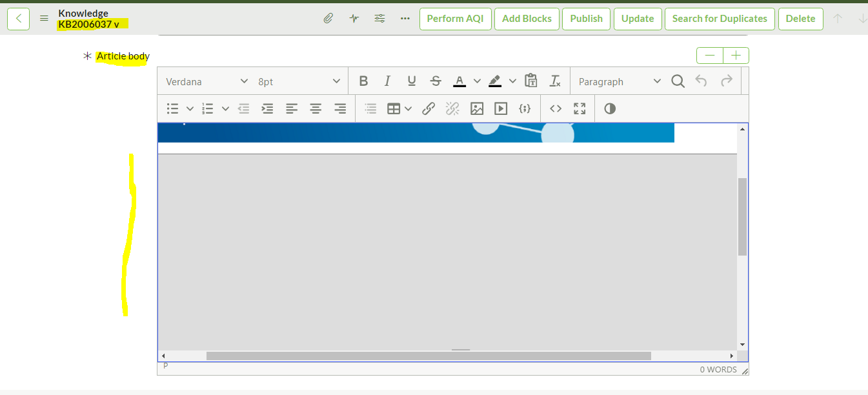Open more options ellipsis in header
The height and width of the screenshot is (395, 868).
tap(405, 19)
